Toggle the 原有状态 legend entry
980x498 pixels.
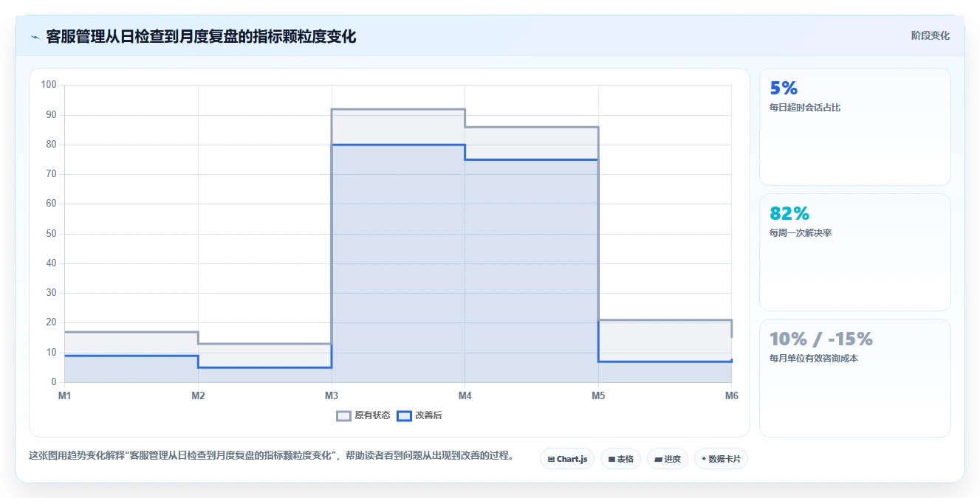tap(363, 415)
